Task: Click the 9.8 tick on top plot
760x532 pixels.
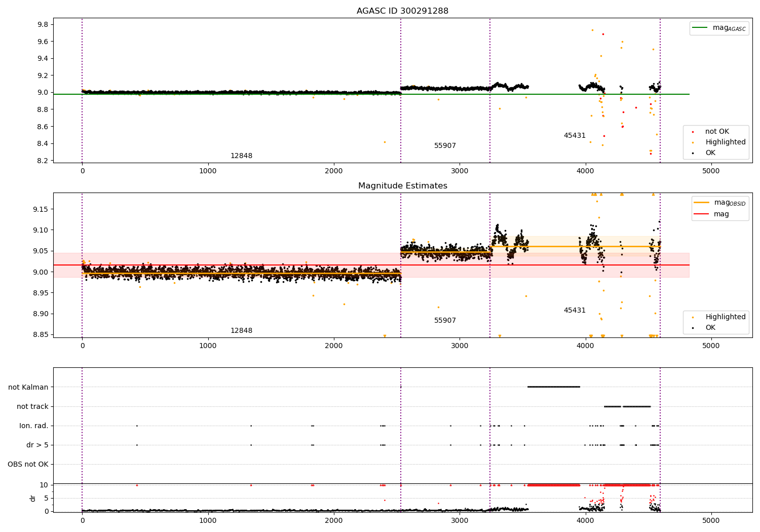Action: [x=43, y=24]
